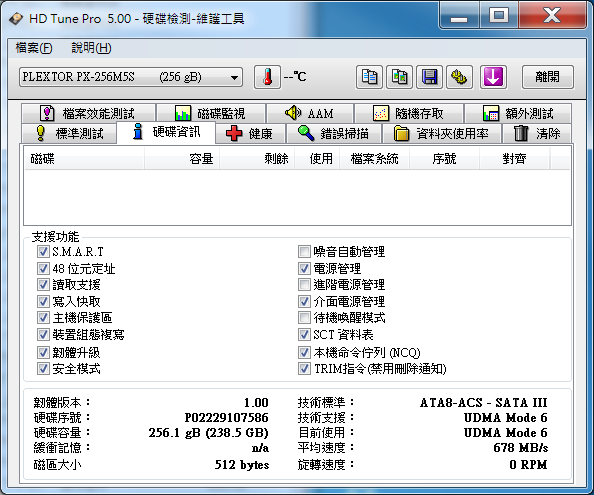
Task: Select the 硬碟資訊 tab
Action: coord(166,132)
